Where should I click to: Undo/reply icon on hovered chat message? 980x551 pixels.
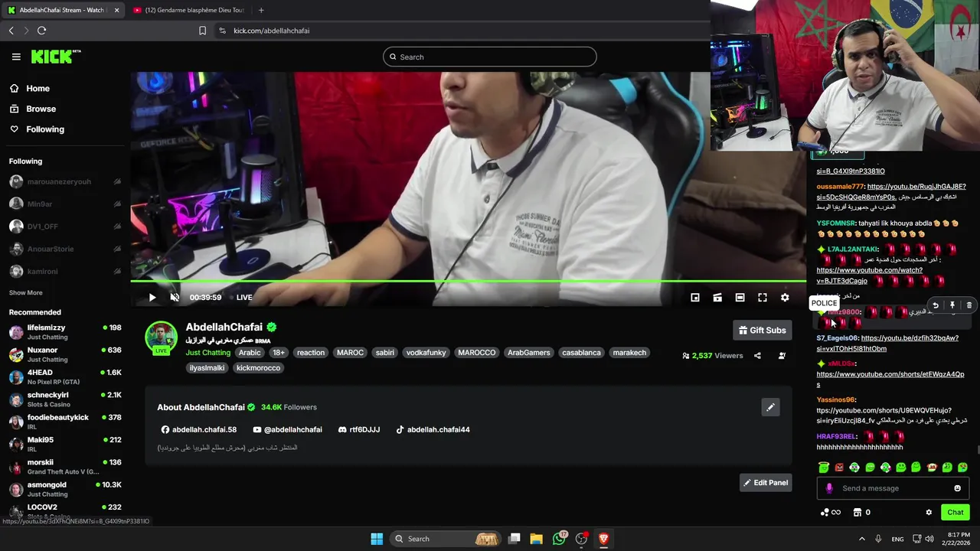point(935,305)
